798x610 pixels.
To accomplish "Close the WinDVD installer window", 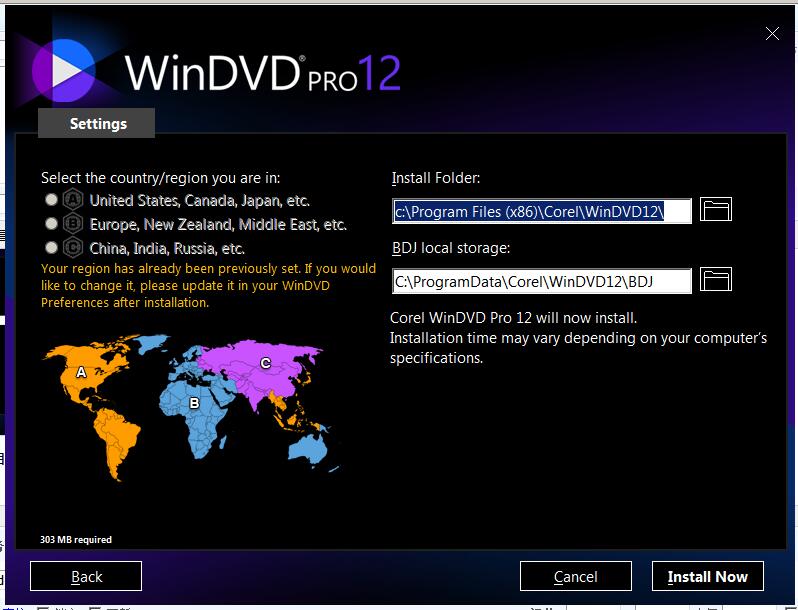I will click(772, 34).
